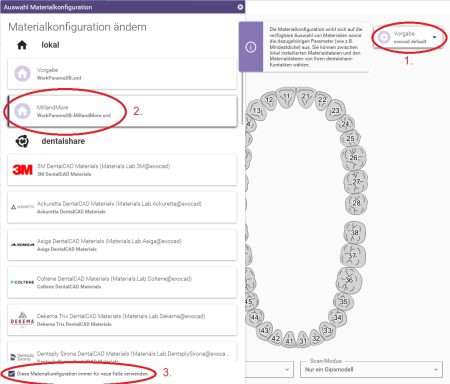Select the Coltene DentalCAD Materials logo
This screenshot has width=450, height=384.
pyautogui.click(x=22, y=282)
